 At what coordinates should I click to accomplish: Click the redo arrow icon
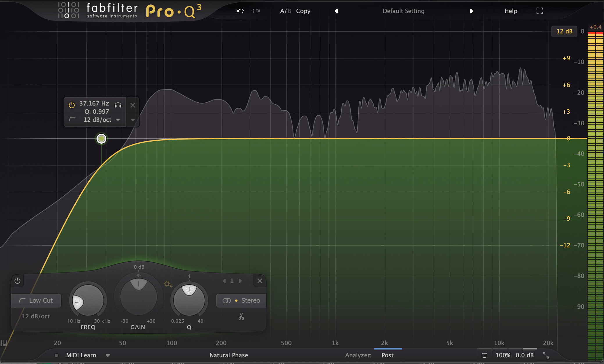pos(256,11)
